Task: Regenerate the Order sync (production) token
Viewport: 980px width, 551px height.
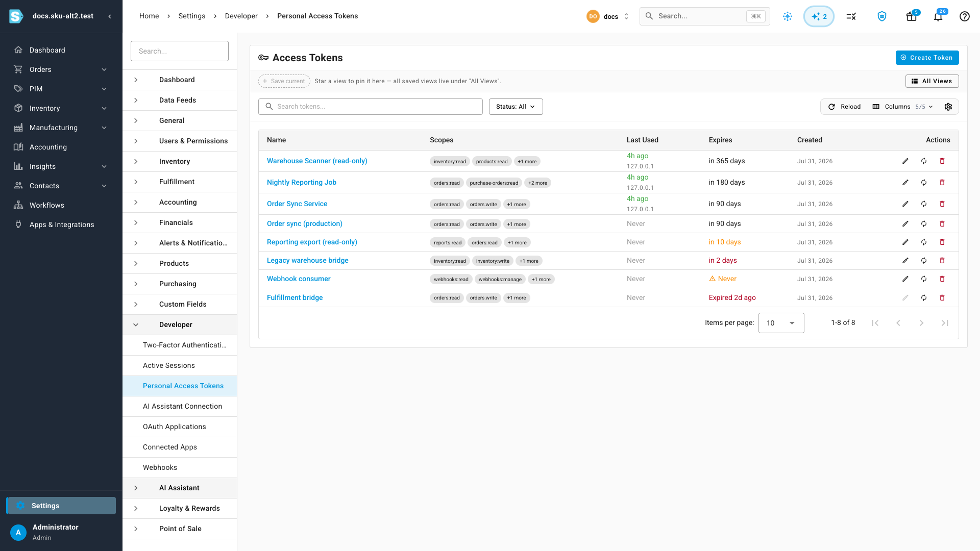Action: click(924, 224)
